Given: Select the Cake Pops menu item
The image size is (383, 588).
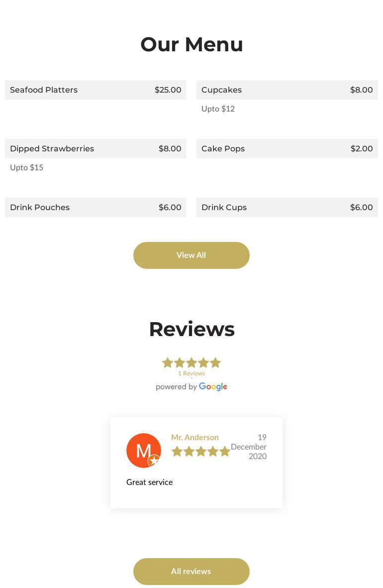Looking at the screenshot, I should tap(223, 148).
